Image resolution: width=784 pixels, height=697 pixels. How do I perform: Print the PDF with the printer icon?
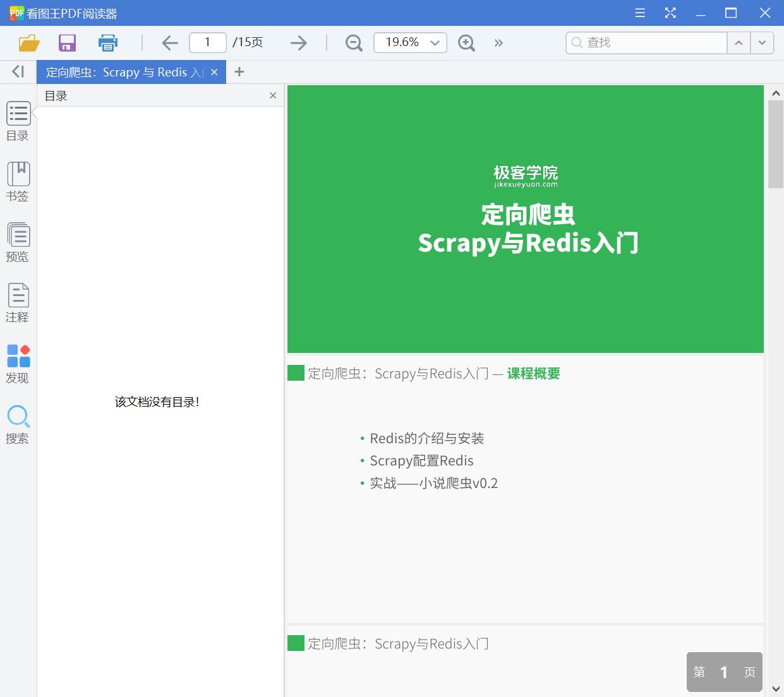pos(107,42)
